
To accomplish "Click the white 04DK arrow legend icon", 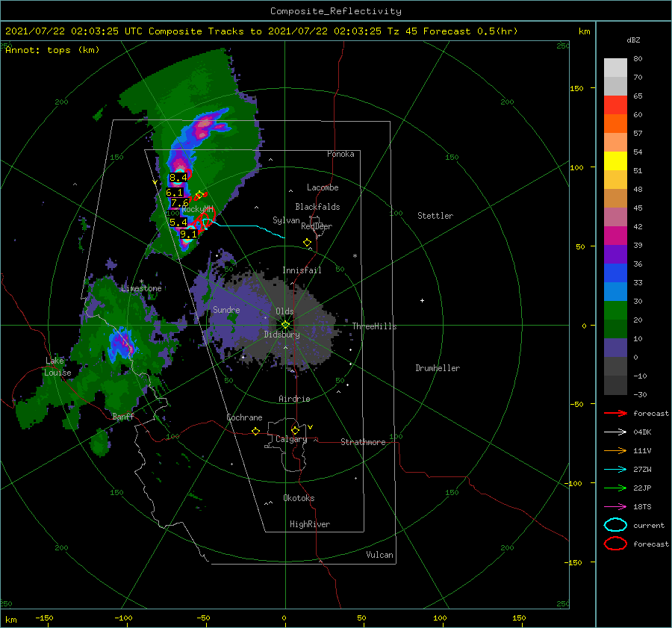I will [615, 432].
